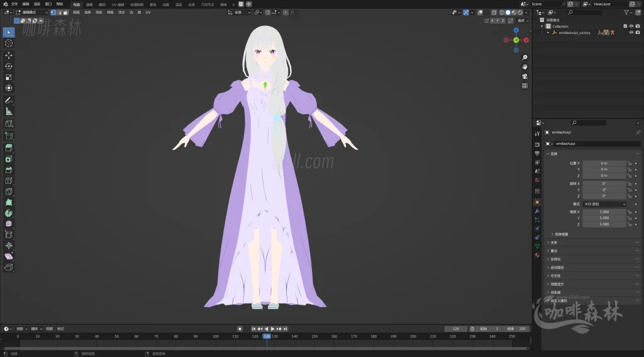Toggle the camera view icon
Viewport: 644px width, 357px height.
525,76
